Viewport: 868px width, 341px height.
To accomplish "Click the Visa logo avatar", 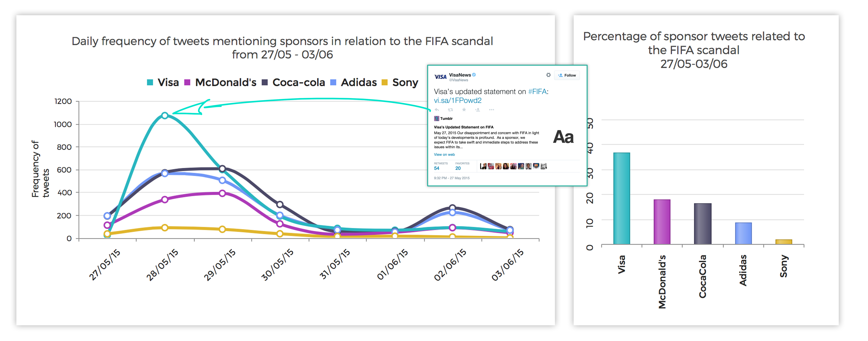I will point(440,77).
